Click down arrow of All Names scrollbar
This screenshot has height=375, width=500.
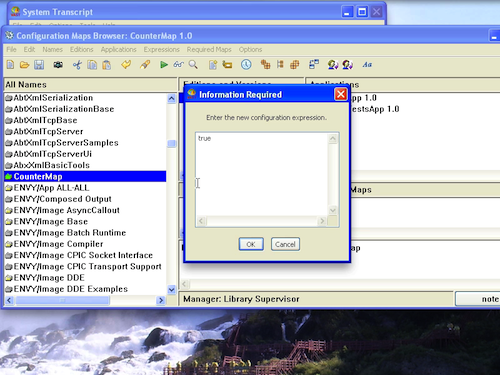pos(171,289)
